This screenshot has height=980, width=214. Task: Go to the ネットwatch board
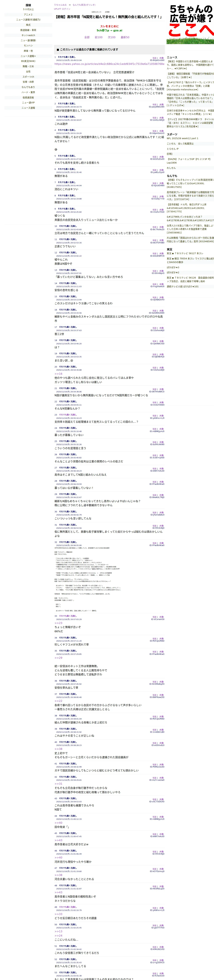(x=28, y=35)
